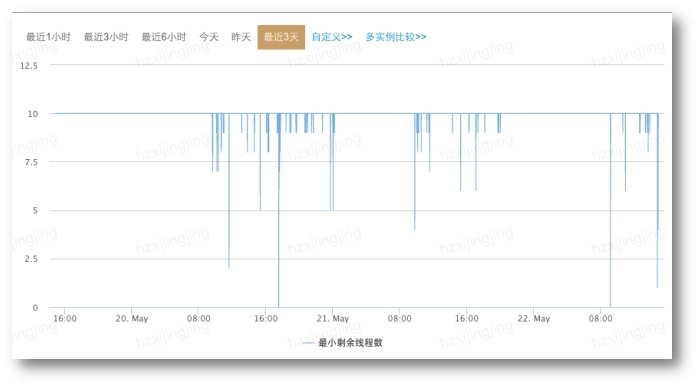This screenshot has height=387, width=699.
Task: Open the 多实例比较>> comparison link
Action: pyautogui.click(x=396, y=37)
